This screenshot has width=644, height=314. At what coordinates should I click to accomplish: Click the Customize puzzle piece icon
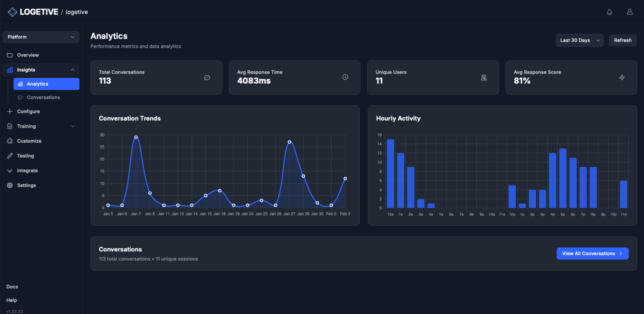[x=10, y=141]
